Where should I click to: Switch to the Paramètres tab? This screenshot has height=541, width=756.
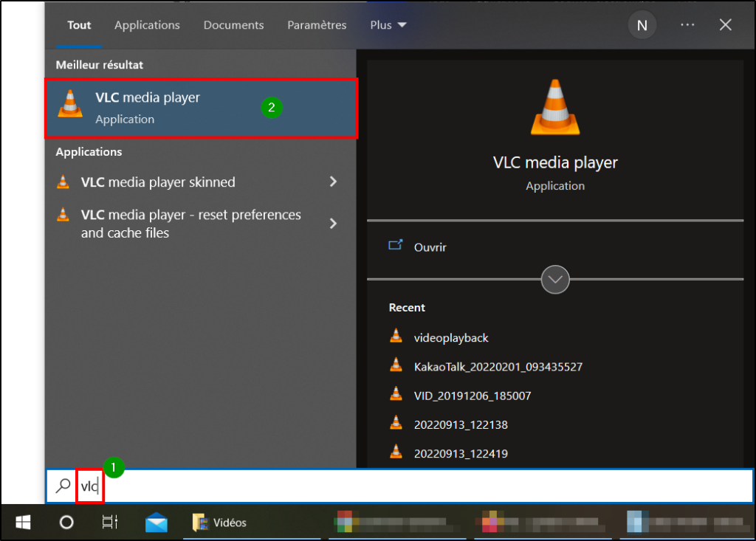tap(317, 25)
